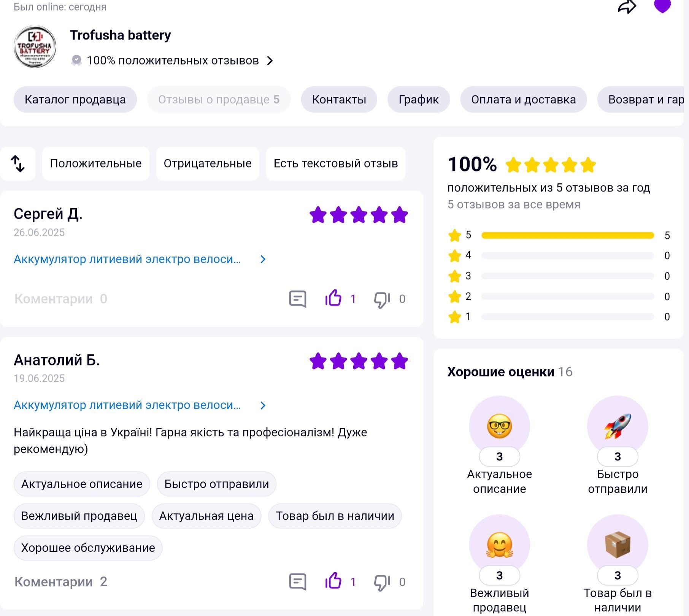Expand chevron of Анатолий Б. product link
Image resolution: width=689 pixels, height=616 pixels.
point(263,405)
